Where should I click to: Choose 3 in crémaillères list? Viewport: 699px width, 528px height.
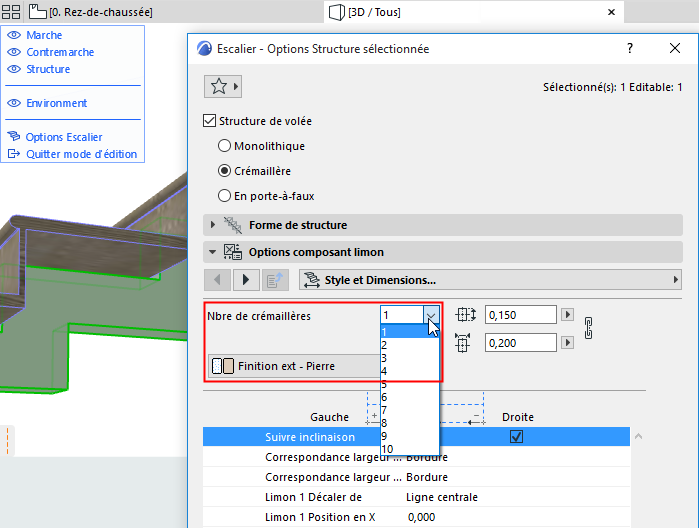coord(410,358)
